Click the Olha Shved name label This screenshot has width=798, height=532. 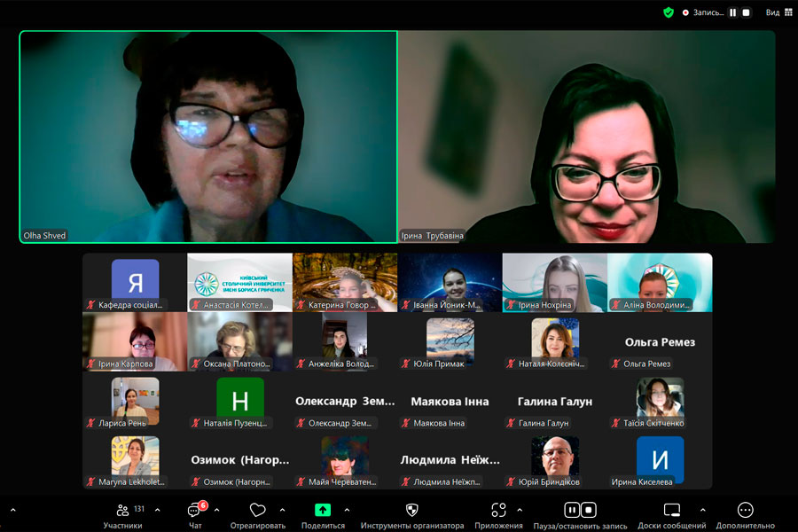point(44,235)
